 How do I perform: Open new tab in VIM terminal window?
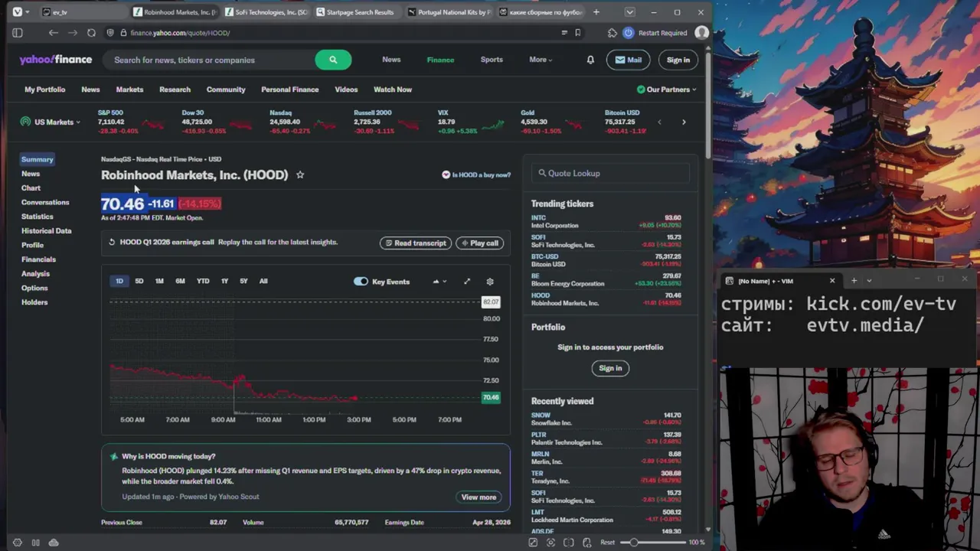coord(854,281)
